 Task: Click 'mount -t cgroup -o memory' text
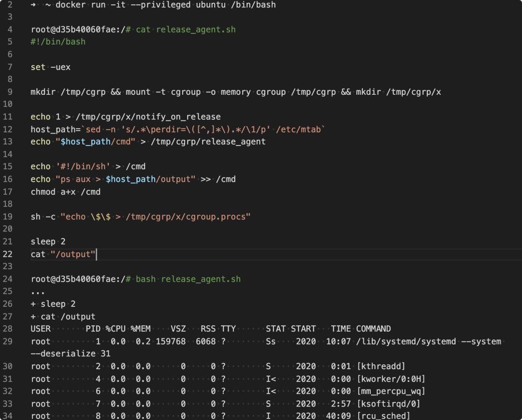pos(188,92)
